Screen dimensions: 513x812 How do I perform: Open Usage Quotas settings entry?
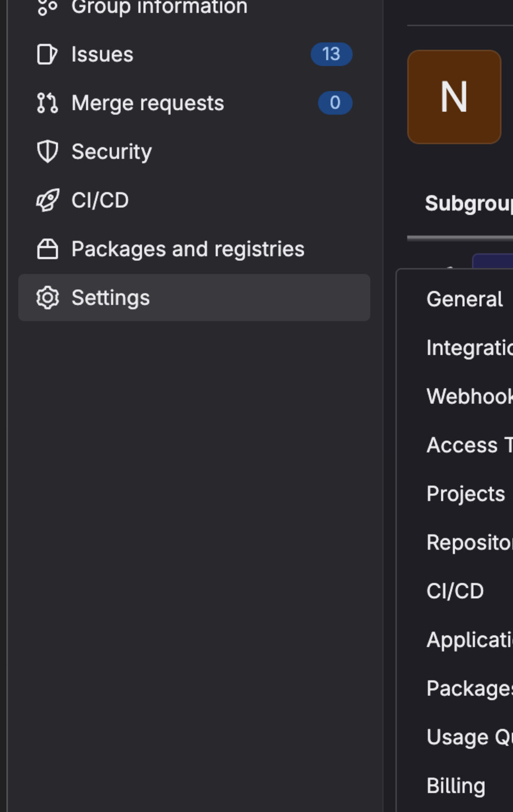coord(469,737)
